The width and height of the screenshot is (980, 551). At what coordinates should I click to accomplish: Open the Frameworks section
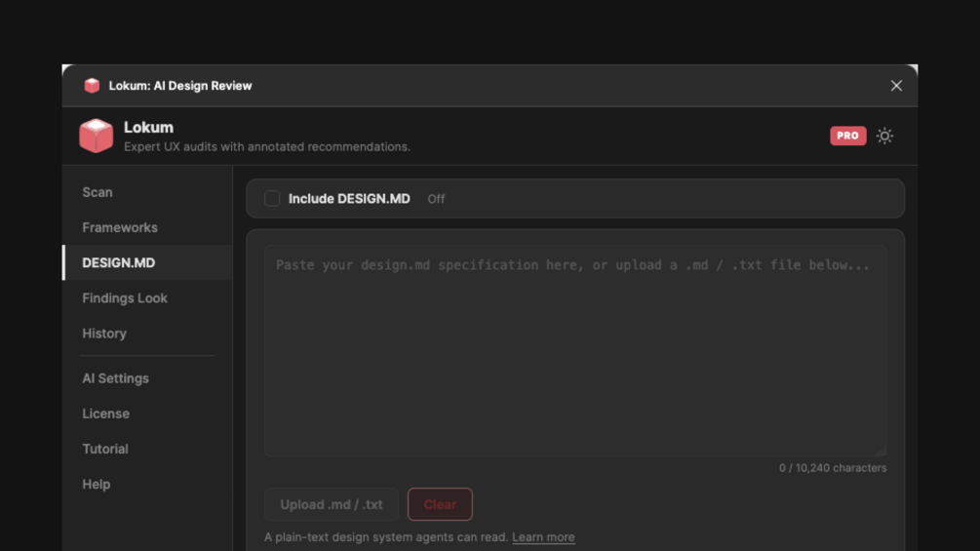coord(120,227)
